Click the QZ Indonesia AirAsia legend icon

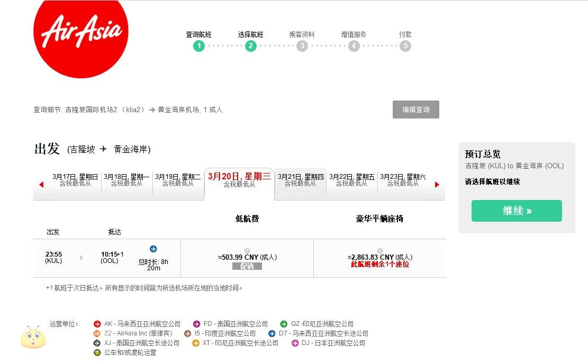(x=284, y=324)
